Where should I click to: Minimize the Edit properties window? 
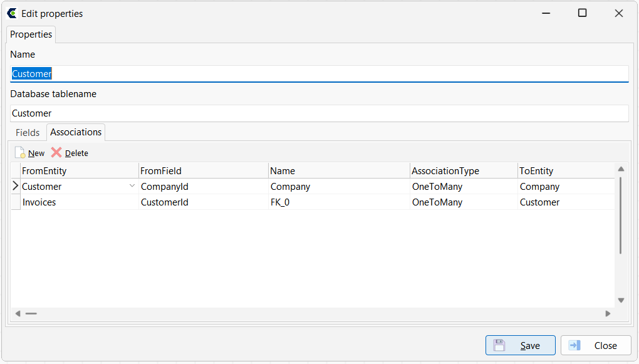coord(546,13)
